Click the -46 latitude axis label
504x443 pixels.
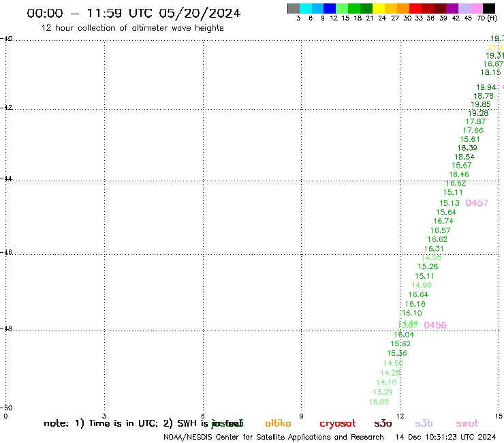pos(6,252)
